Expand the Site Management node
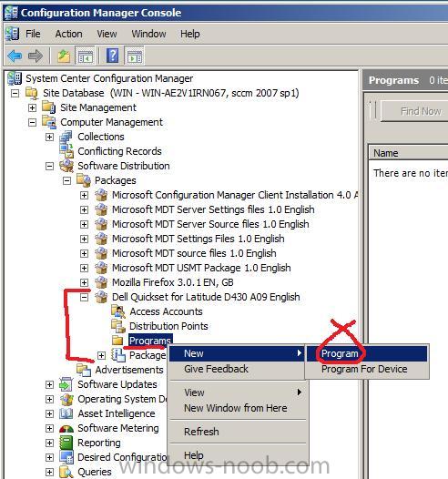The image size is (448, 479). 32,107
